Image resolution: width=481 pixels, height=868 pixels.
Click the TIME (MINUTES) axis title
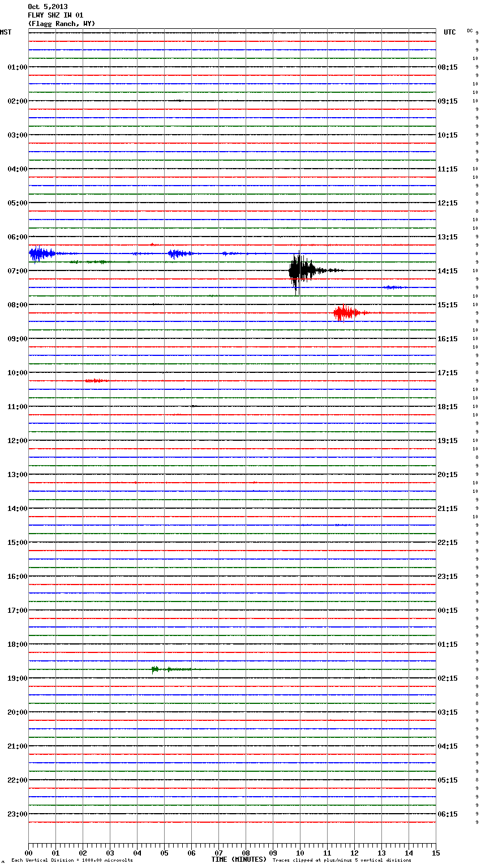pos(239,860)
